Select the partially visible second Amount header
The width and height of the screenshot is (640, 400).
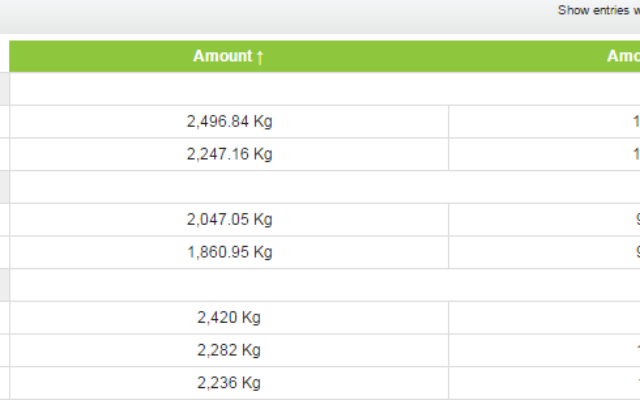click(x=623, y=56)
